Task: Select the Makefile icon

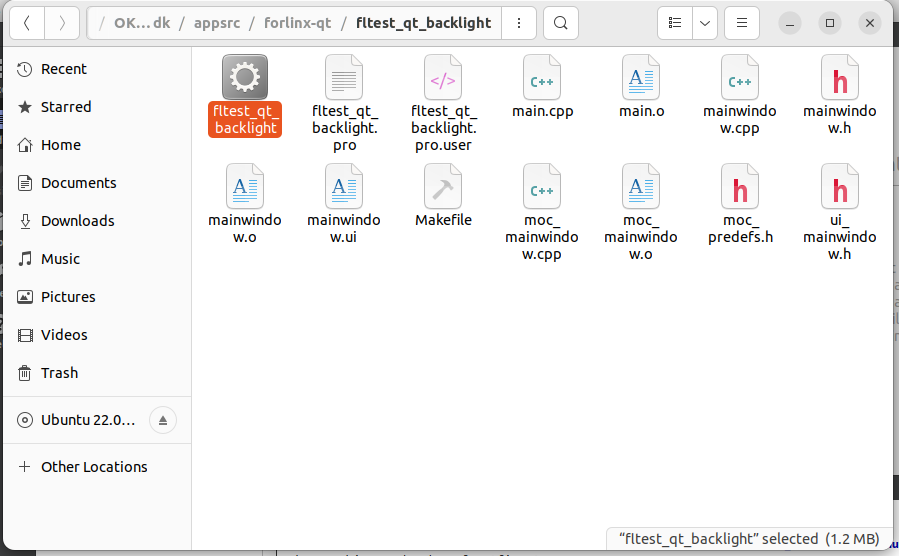Action: (442, 187)
